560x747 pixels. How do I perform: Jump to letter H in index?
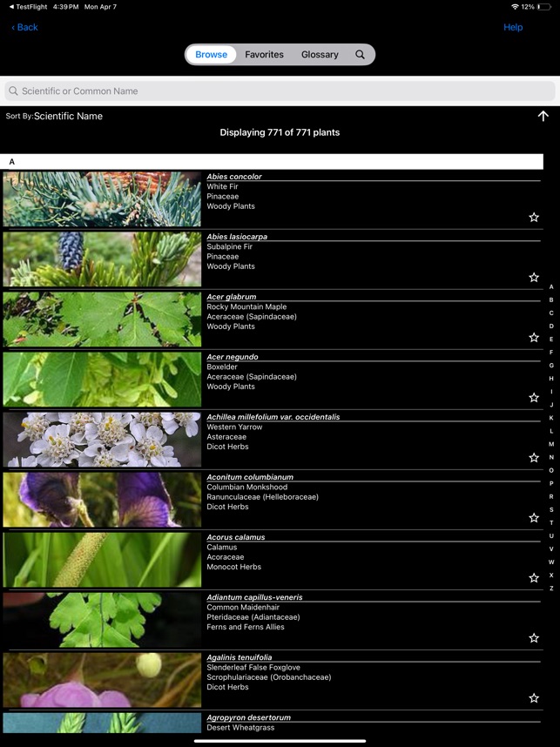tap(551, 379)
